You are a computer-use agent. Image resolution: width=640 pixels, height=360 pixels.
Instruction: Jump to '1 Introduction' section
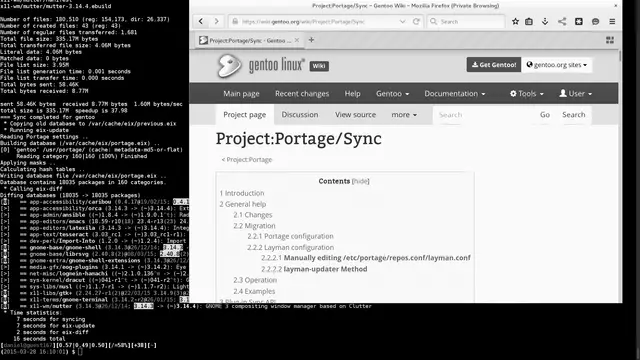point(242,193)
